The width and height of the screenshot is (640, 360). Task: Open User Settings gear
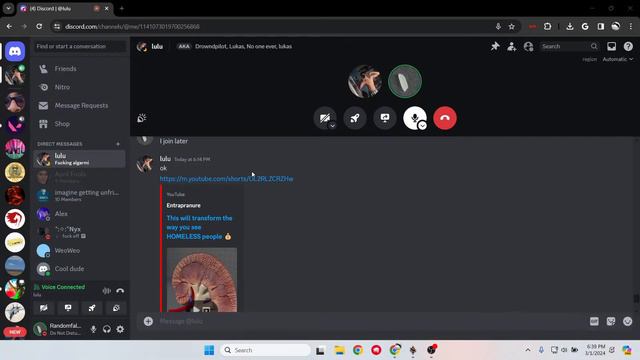click(x=120, y=329)
